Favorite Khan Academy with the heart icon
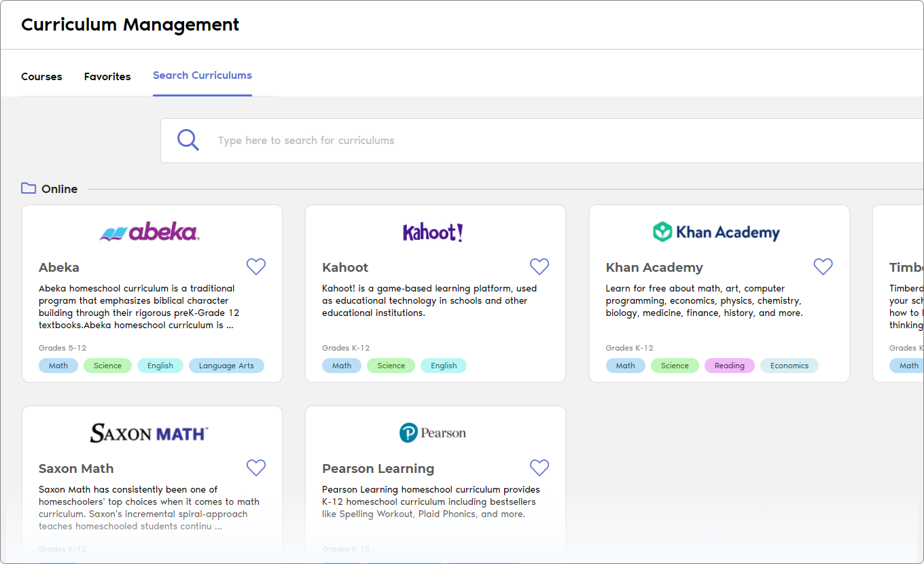Image resolution: width=924 pixels, height=564 pixels. point(823,266)
